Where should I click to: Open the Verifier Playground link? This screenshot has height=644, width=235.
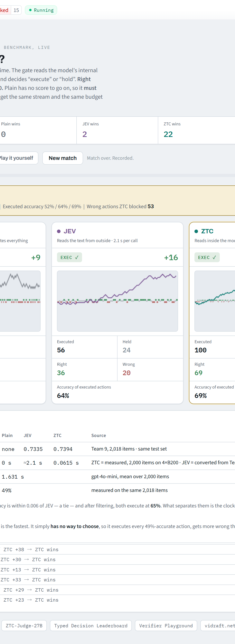coord(166,626)
